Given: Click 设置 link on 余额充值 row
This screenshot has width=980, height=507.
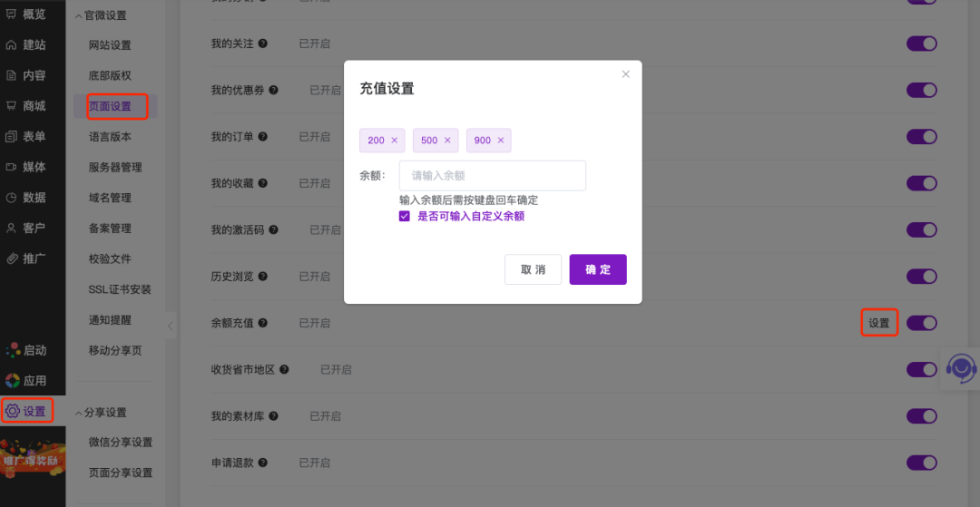Looking at the screenshot, I should (x=878, y=323).
